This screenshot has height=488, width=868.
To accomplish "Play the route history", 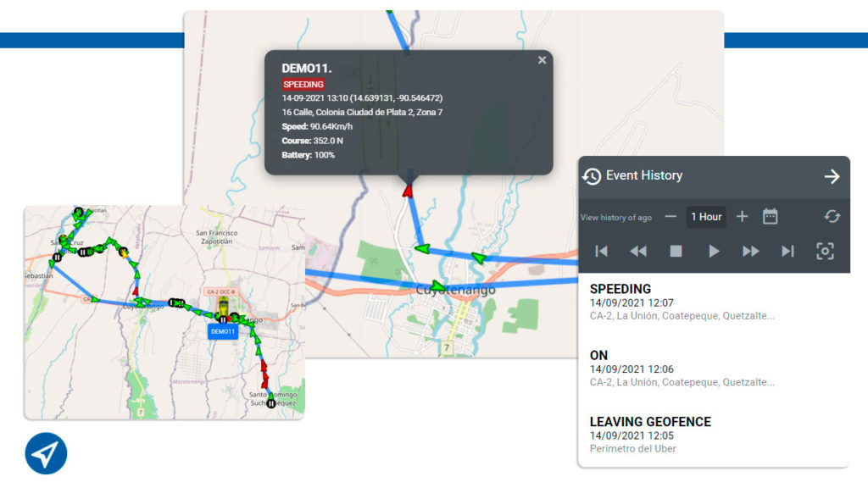I will [714, 251].
